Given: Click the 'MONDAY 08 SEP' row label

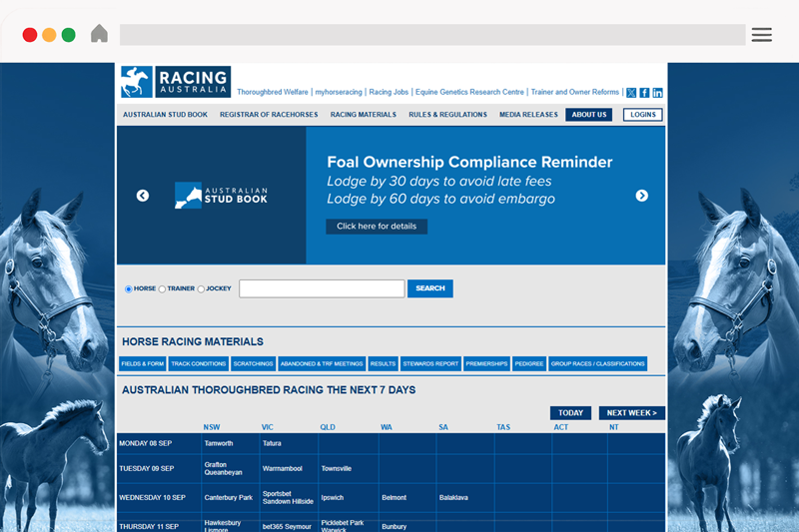Looking at the screenshot, I should (x=145, y=443).
